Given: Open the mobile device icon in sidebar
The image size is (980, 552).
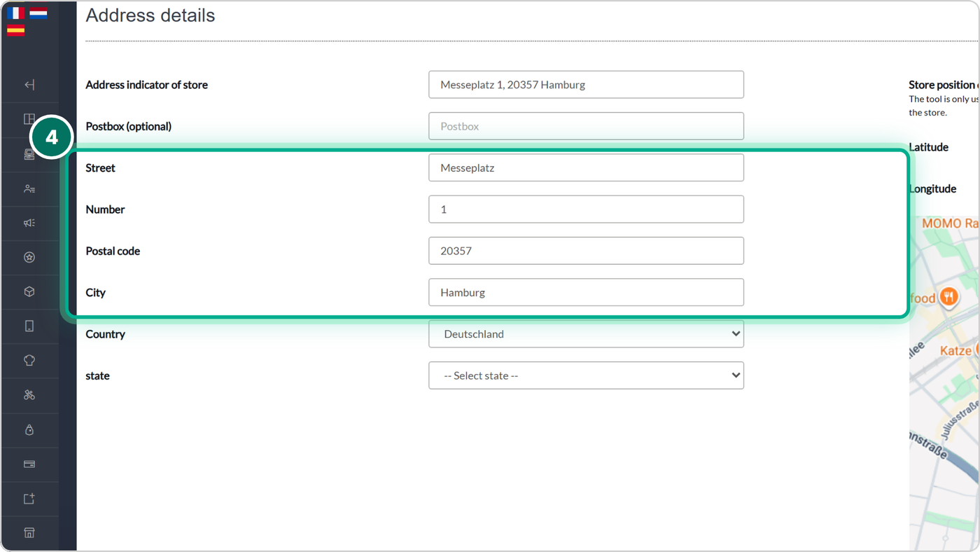Looking at the screenshot, I should tap(29, 326).
